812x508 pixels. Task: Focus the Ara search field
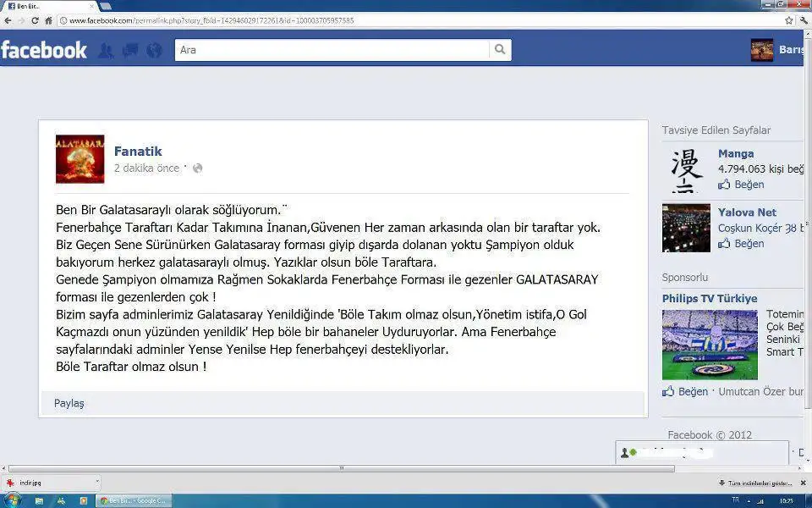pyautogui.click(x=332, y=50)
